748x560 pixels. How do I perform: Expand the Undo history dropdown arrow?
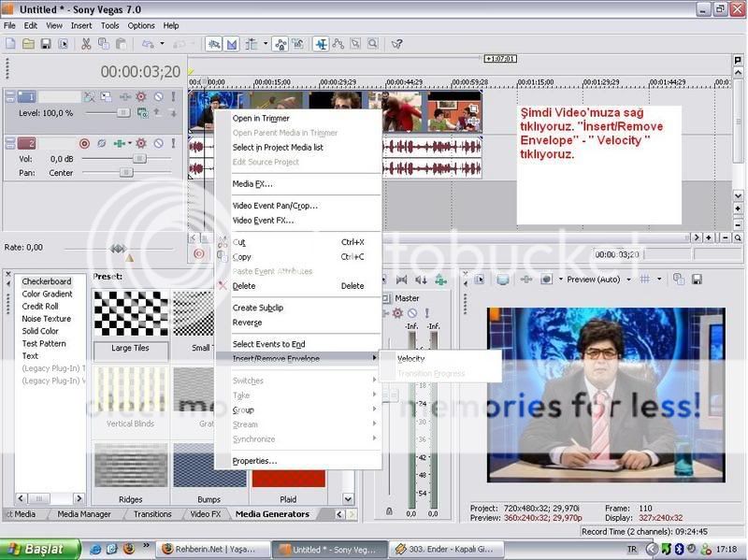click(x=162, y=44)
